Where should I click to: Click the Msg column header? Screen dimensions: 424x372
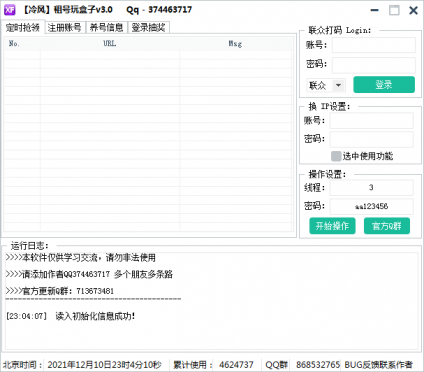(x=235, y=44)
